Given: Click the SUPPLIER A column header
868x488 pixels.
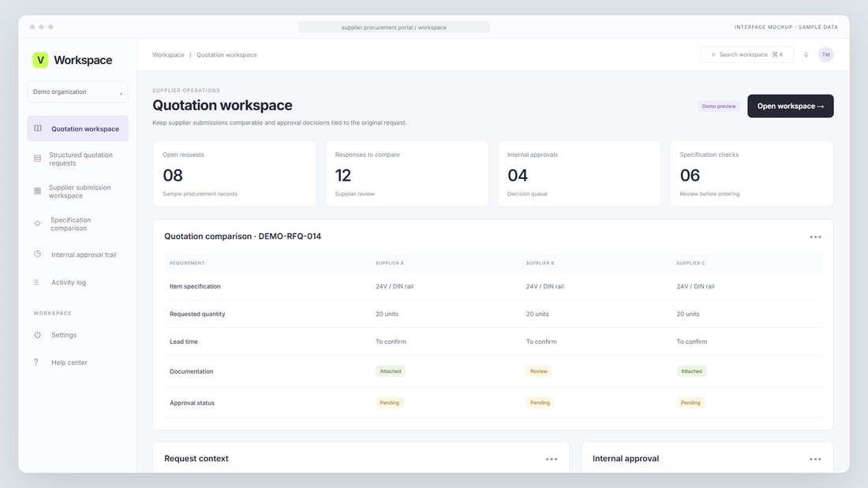Looking at the screenshot, I should point(390,263).
